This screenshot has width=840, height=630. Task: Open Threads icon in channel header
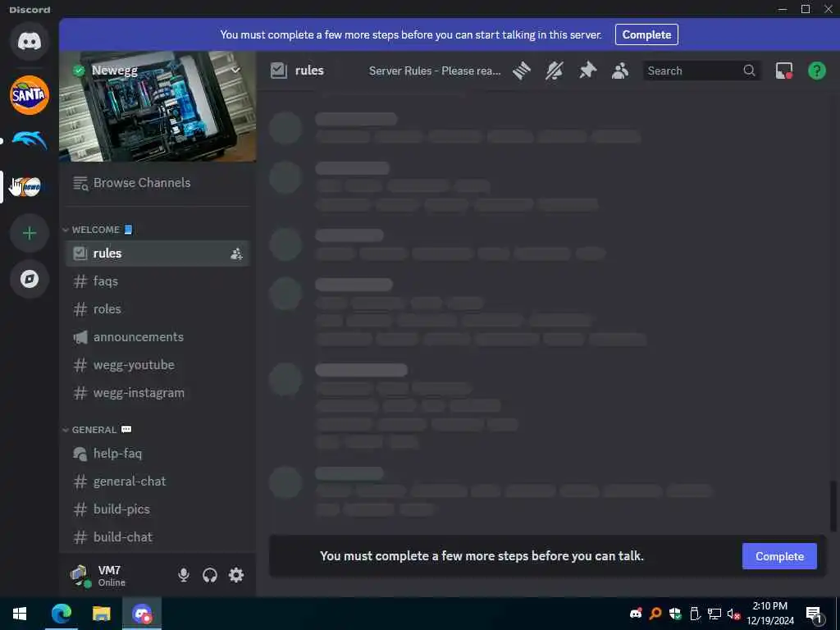[521, 71]
